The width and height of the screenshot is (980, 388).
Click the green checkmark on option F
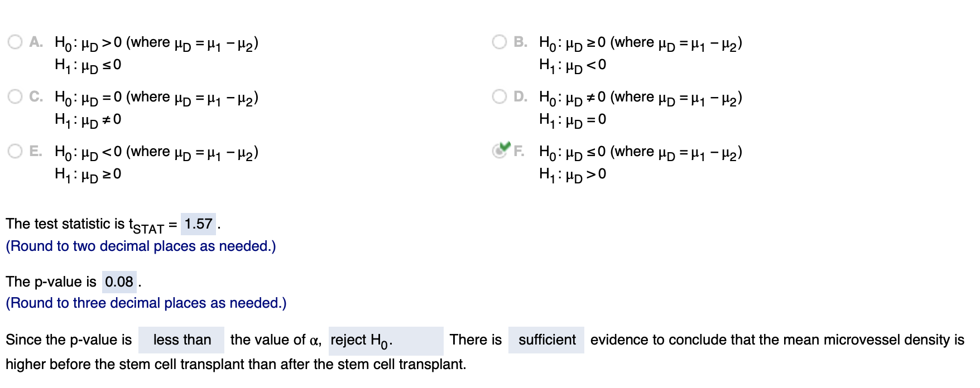coord(504,145)
